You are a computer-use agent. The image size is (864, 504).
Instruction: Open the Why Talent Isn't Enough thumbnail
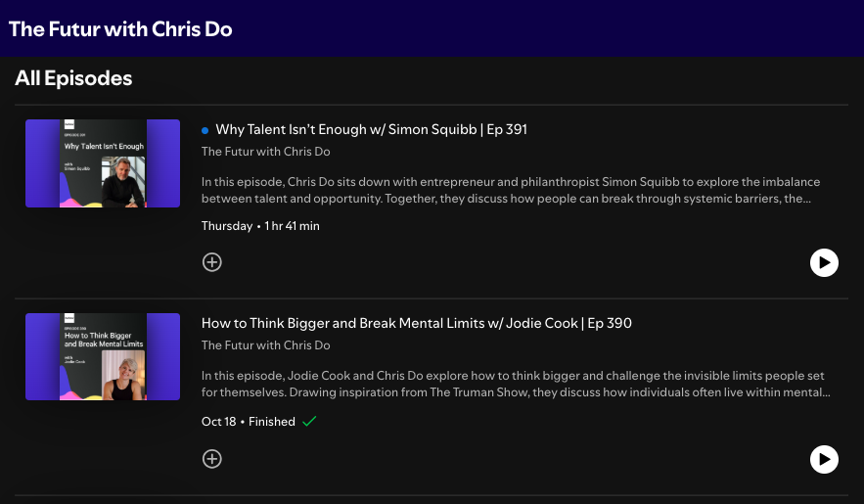coord(103,163)
